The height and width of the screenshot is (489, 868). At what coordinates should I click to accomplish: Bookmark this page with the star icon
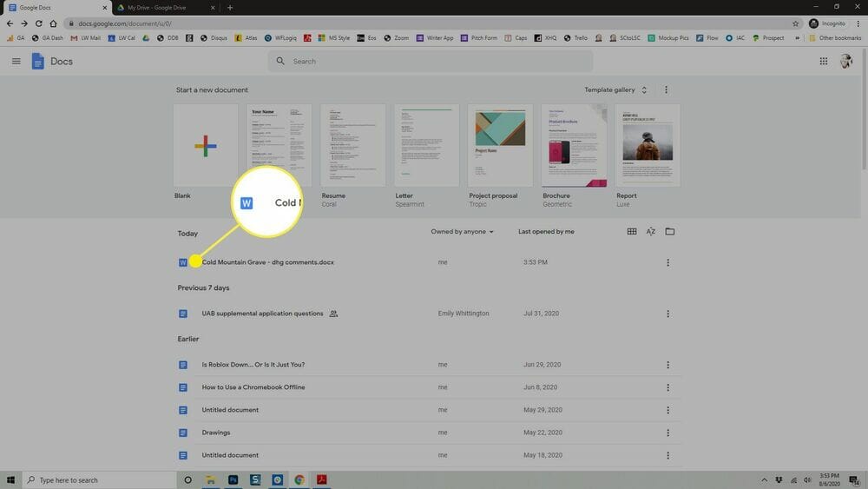click(x=795, y=23)
